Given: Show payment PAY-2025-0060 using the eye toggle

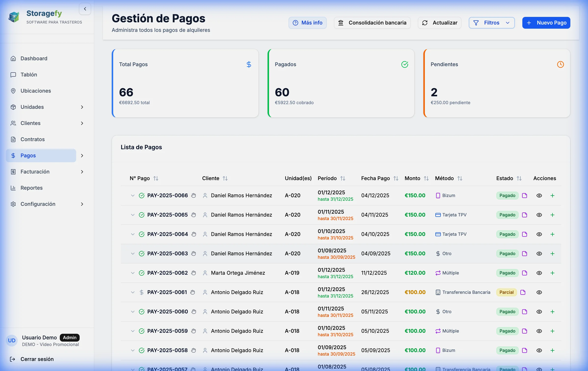Looking at the screenshot, I should click(x=539, y=312).
